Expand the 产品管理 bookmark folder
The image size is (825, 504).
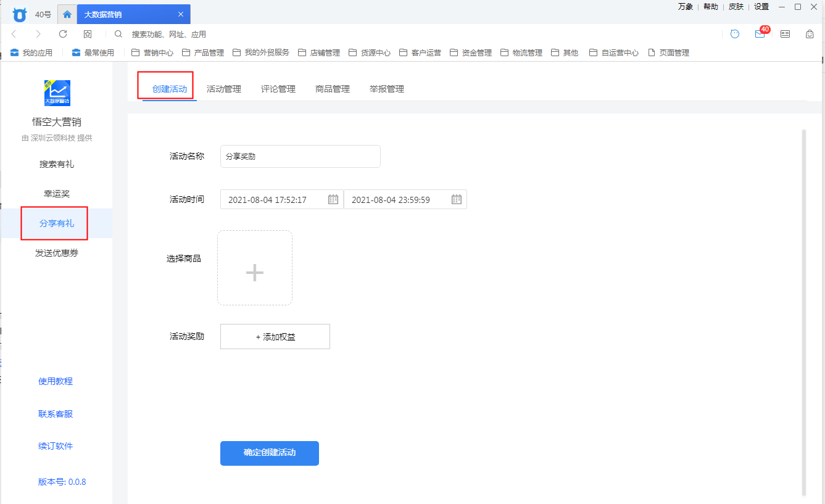point(203,52)
